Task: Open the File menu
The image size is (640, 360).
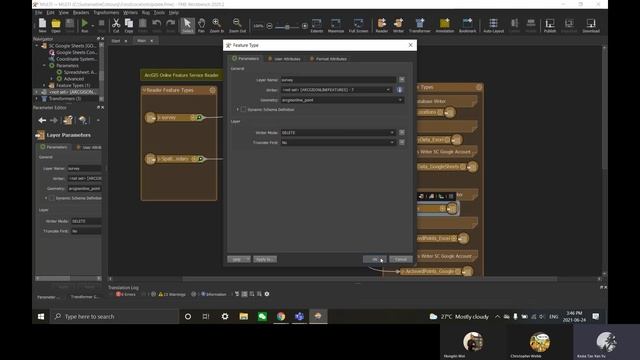Action: coord(38,13)
